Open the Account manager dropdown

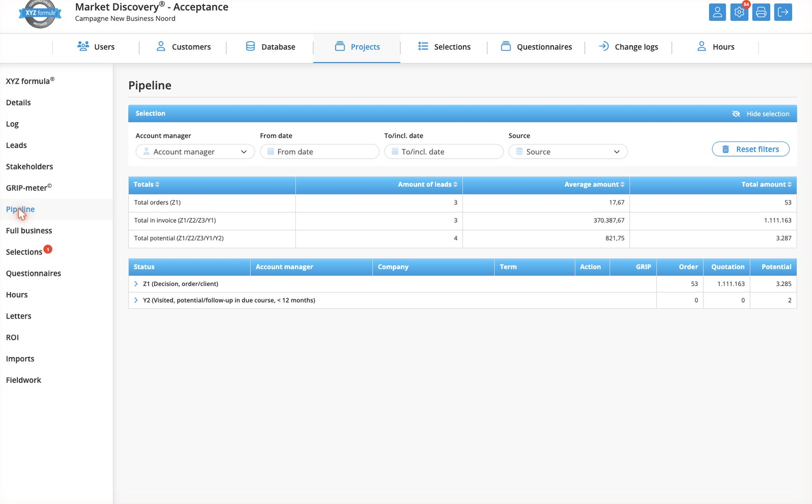(x=195, y=152)
